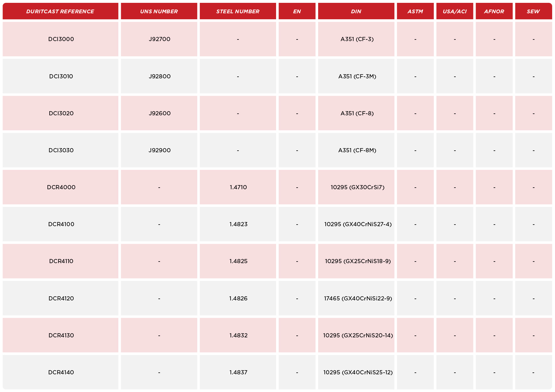Viewport: 555px width, 392px height.
Task: Select the 10295 (GX40CrNiS27-4) cell
Action: tap(356, 224)
